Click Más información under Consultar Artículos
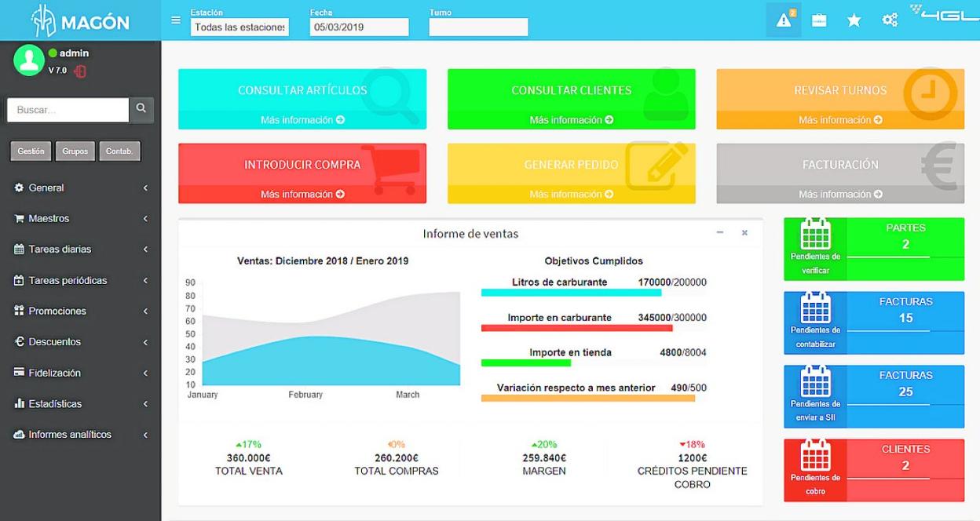980x521 pixels. pos(302,120)
